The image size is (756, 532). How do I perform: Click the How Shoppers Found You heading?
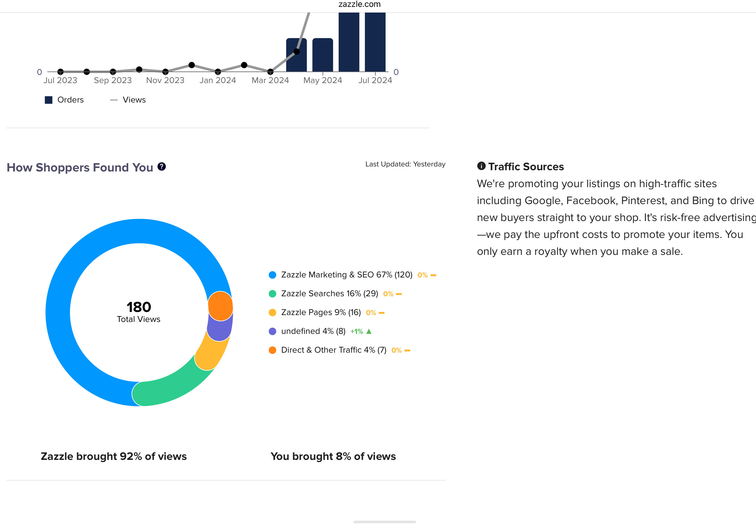(80, 167)
